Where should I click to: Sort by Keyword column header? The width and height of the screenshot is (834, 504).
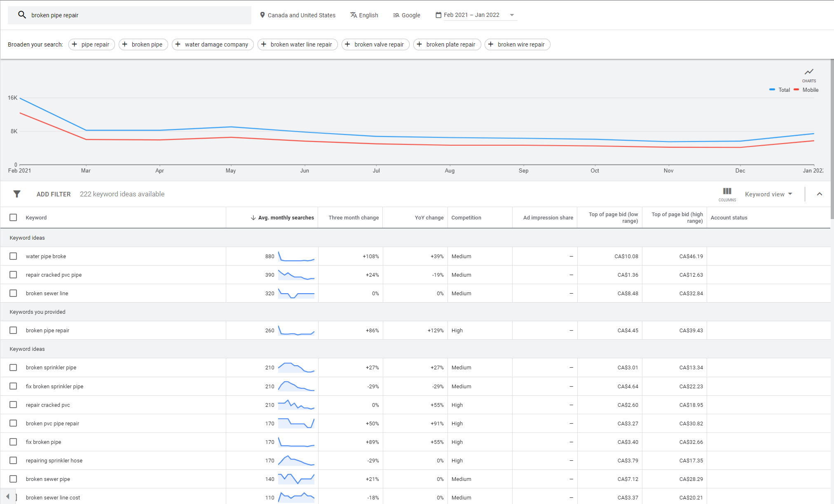(36, 218)
